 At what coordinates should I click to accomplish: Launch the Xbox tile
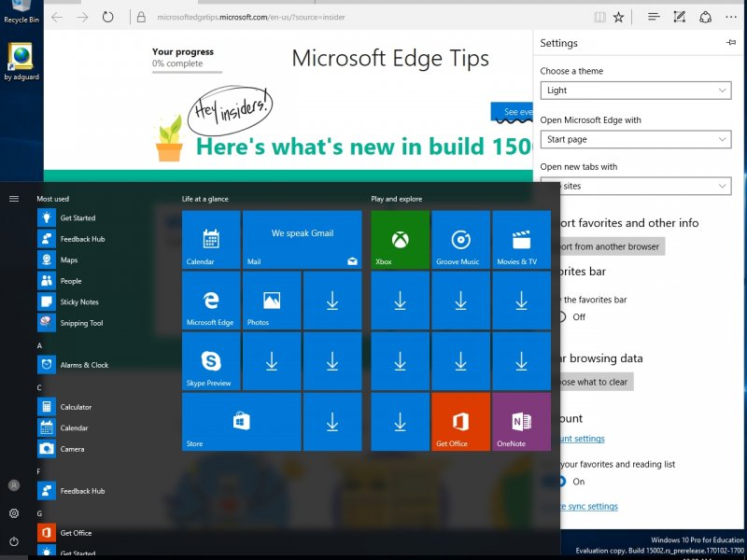click(401, 240)
